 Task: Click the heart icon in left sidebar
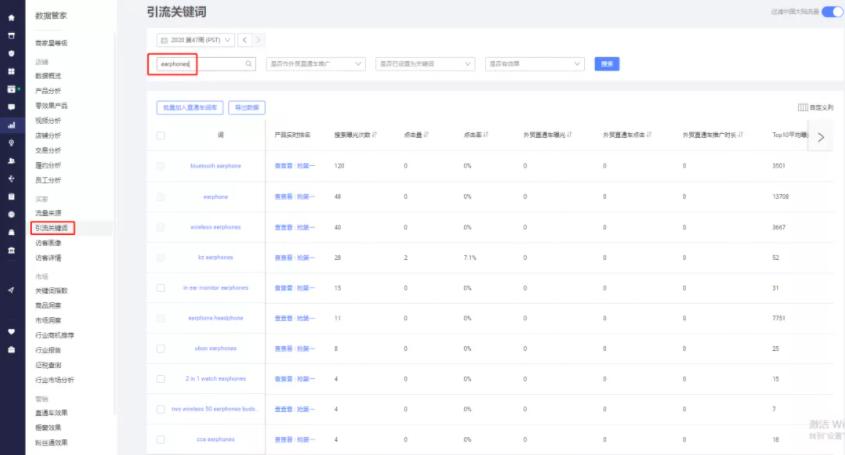coord(12,331)
